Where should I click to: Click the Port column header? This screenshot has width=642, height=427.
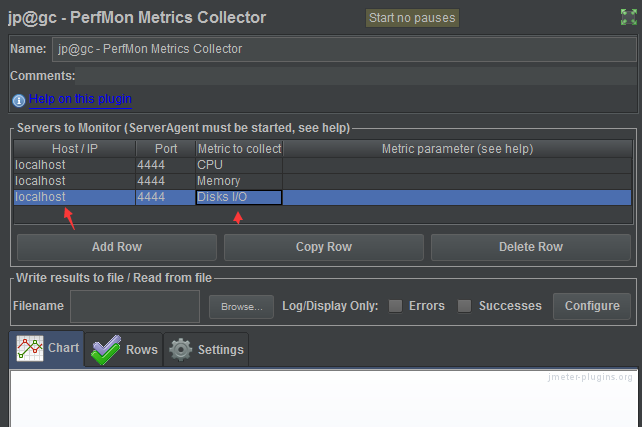pyautogui.click(x=166, y=149)
